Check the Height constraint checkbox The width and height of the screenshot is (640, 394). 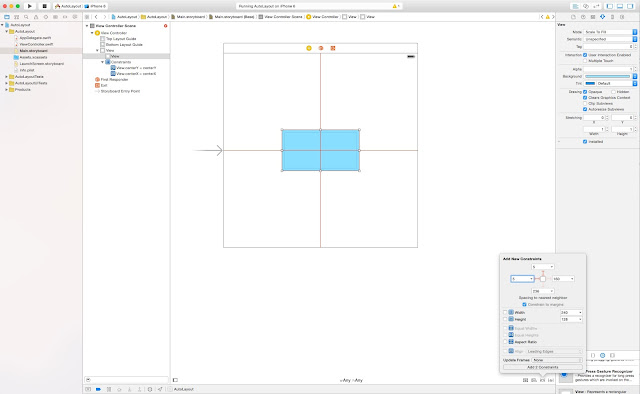[505, 319]
